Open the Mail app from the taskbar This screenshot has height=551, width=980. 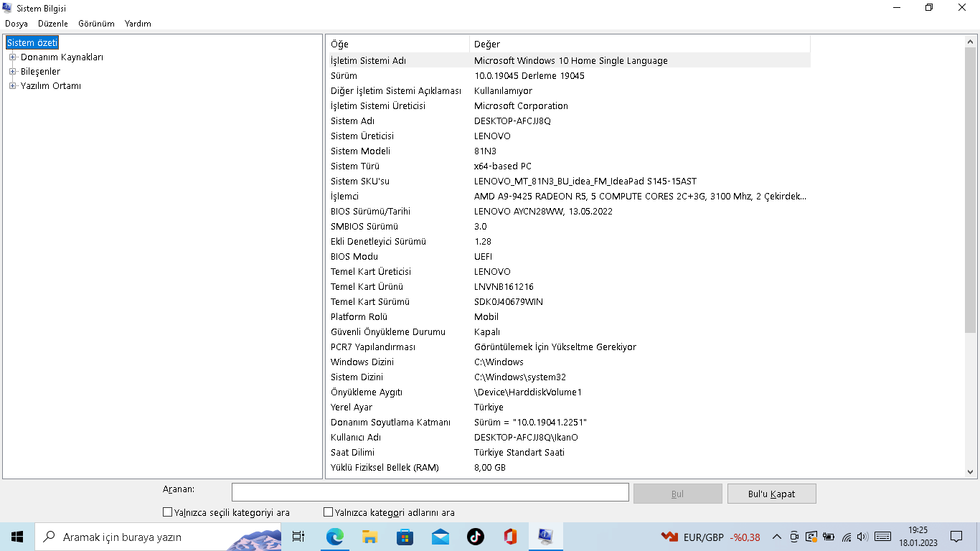click(440, 537)
